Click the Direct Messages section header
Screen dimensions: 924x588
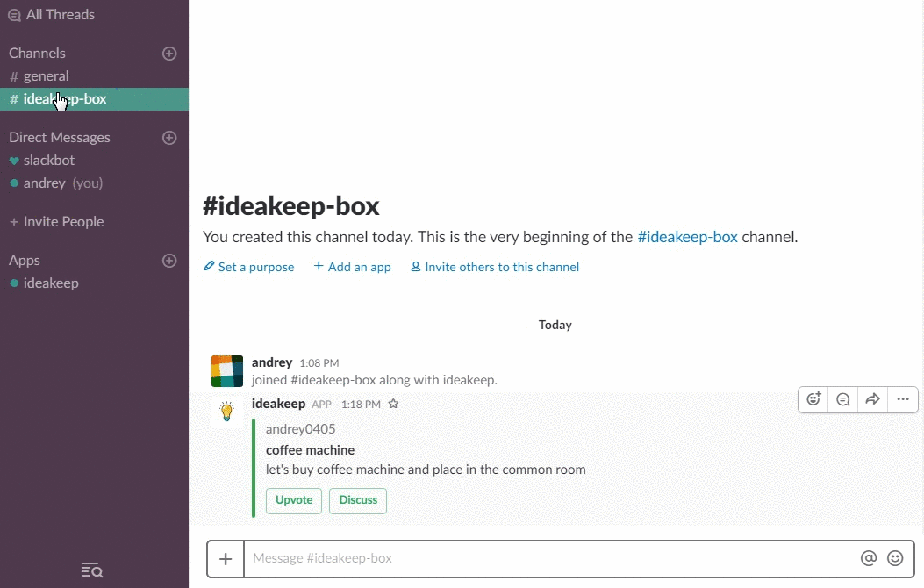[60, 137]
